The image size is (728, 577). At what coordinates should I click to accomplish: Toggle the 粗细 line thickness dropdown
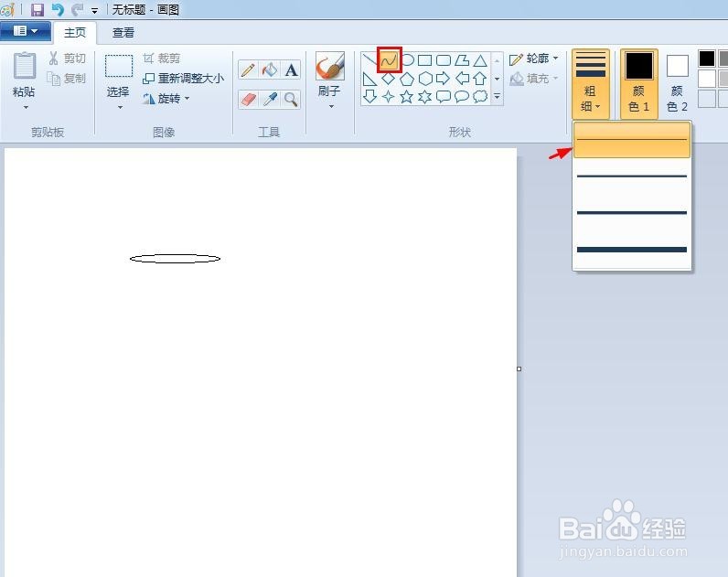(x=590, y=83)
